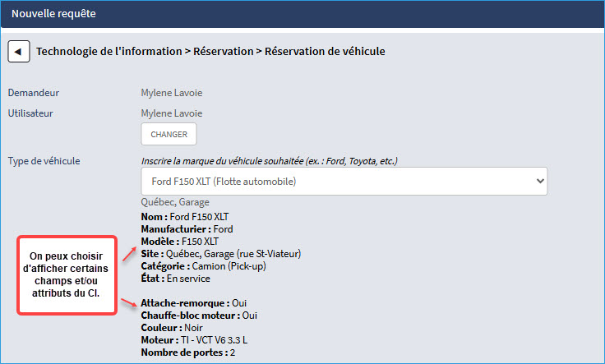The image size is (605, 364).
Task: Select the Couleur : Noir attribute
Action: 172,328
